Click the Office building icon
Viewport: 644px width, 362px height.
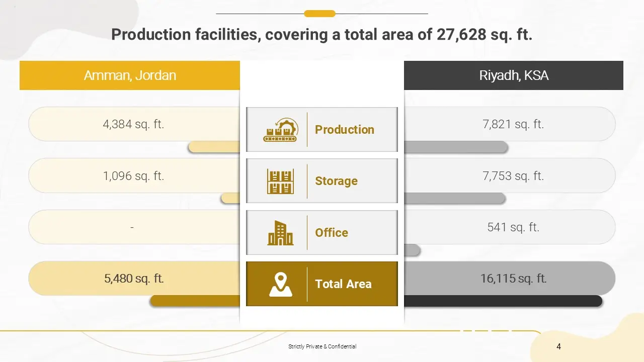[280, 233]
